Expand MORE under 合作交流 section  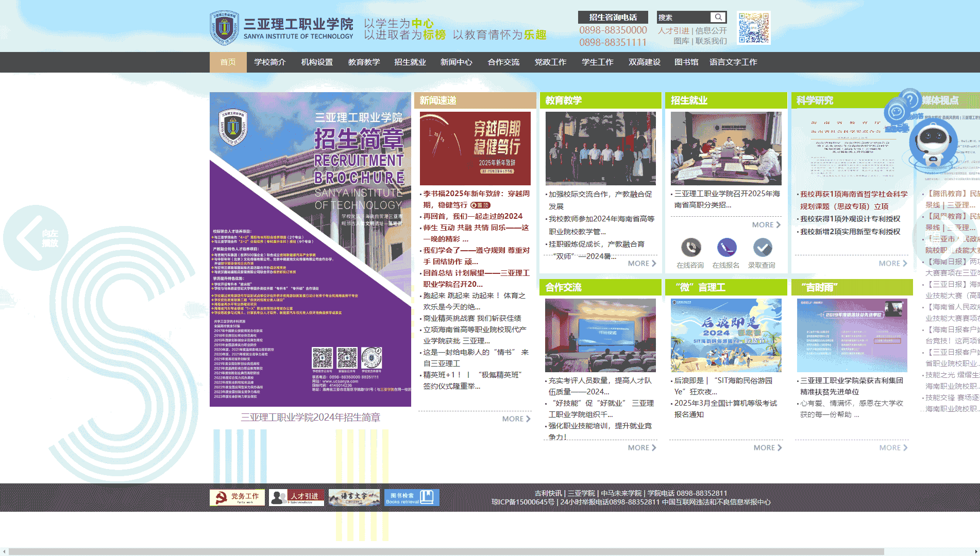click(642, 448)
